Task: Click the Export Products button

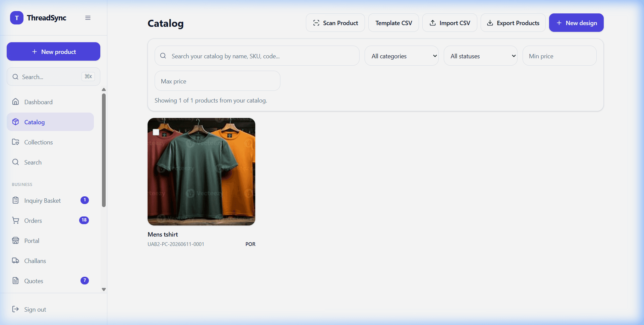Action: (513, 23)
